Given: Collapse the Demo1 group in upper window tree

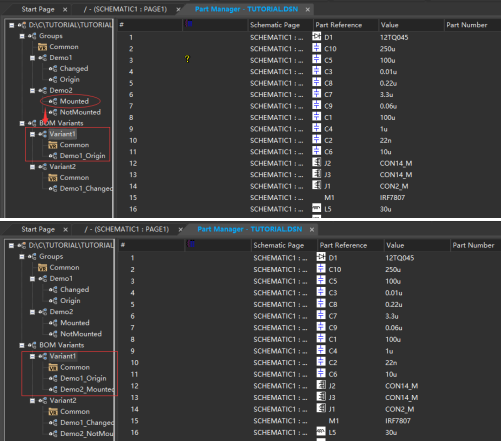Looking at the screenshot, I should (32, 58).
